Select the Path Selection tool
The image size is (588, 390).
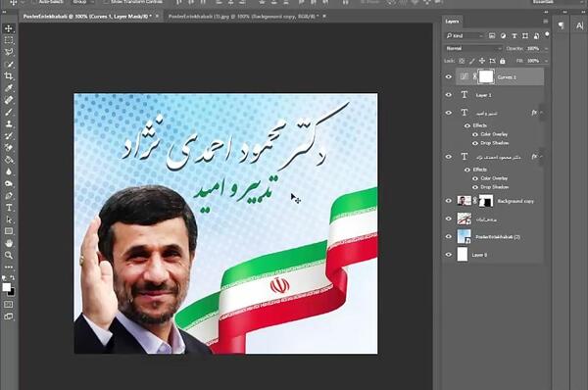click(9, 219)
